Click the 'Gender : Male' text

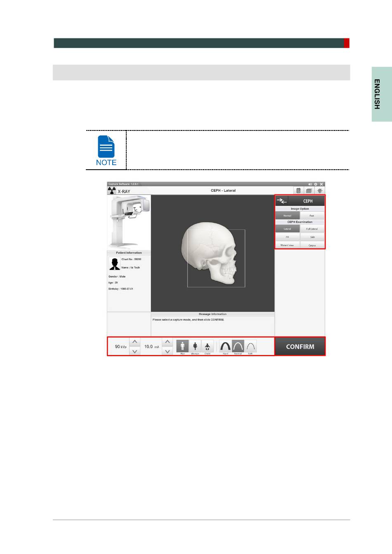tap(117, 277)
